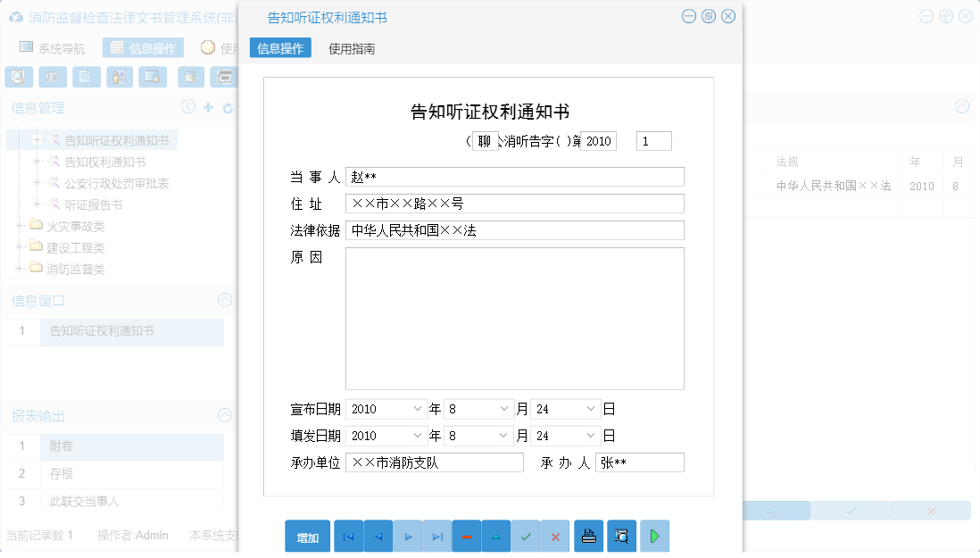Click the green run arrow at the bottom

(654, 536)
